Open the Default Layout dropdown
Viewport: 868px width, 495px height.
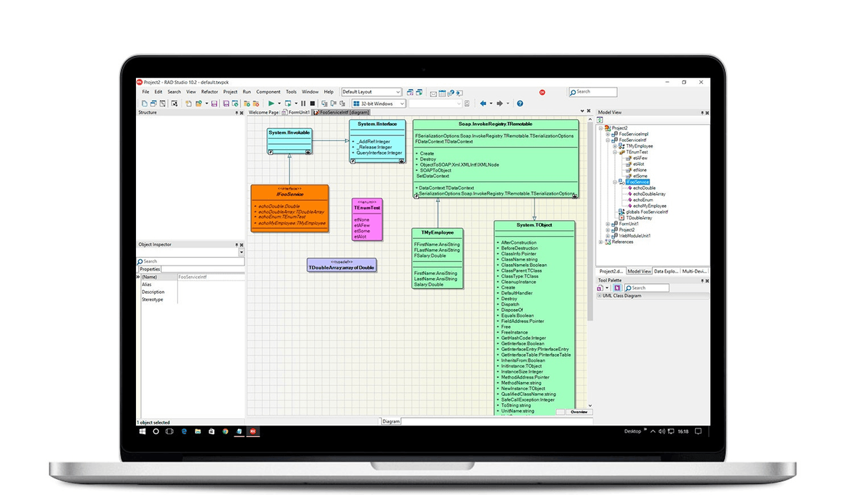click(398, 93)
